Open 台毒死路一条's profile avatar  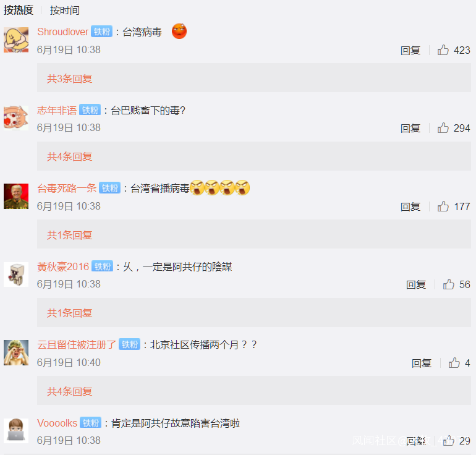(16, 196)
